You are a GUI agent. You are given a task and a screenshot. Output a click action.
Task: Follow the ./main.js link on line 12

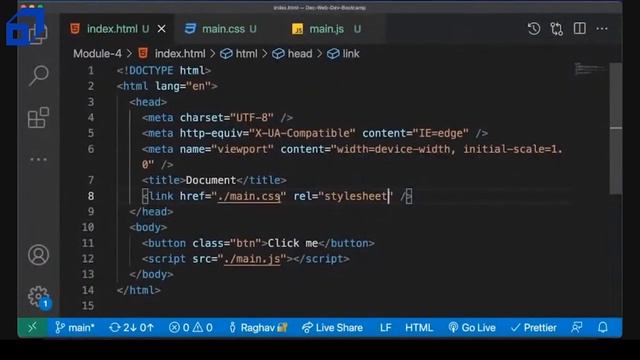pyautogui.click(x=252, y=259)
